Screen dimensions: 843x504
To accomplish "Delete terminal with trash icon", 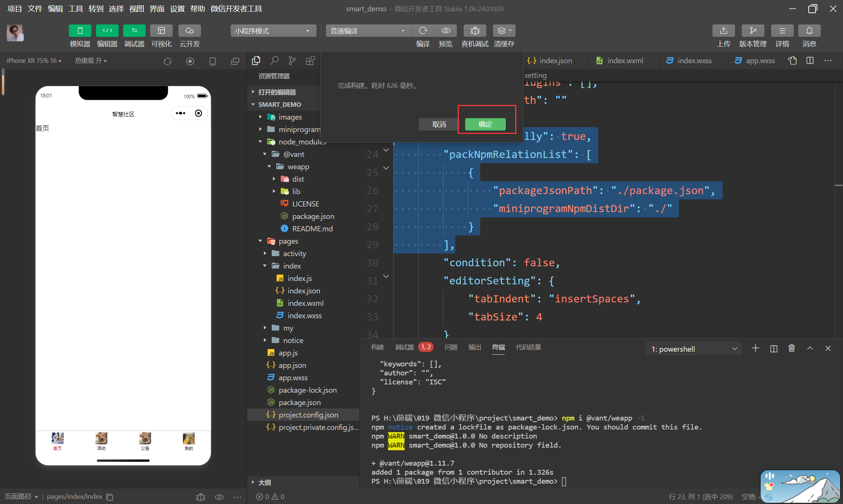I will pyautogui.click(x=791, y=348).
